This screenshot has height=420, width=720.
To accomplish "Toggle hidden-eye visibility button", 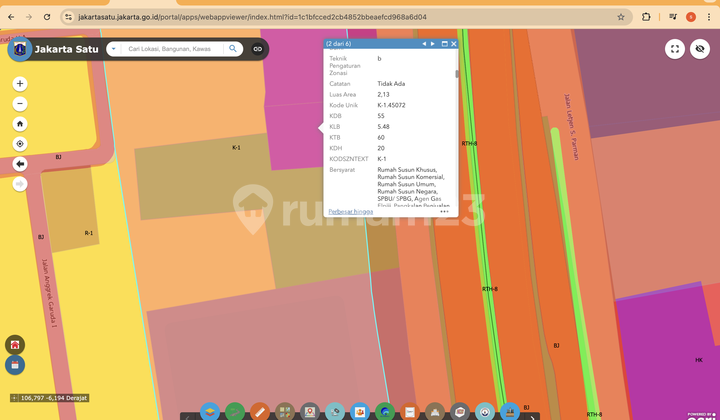I will tap(700, 49).
